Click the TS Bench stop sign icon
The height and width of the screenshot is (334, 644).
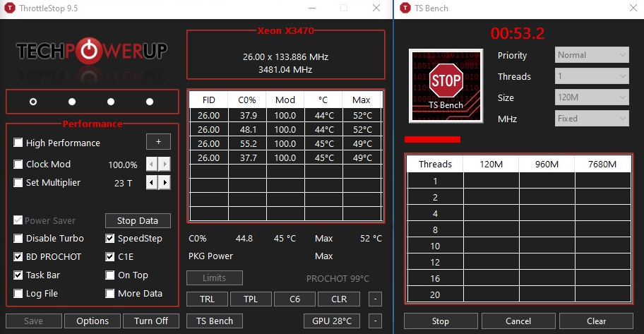click(x=446, y=86)
